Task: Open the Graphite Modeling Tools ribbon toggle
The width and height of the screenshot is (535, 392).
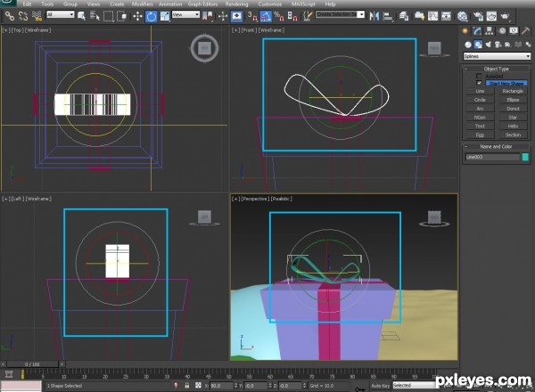Action: pyautogui.click(x=419, y=16)
